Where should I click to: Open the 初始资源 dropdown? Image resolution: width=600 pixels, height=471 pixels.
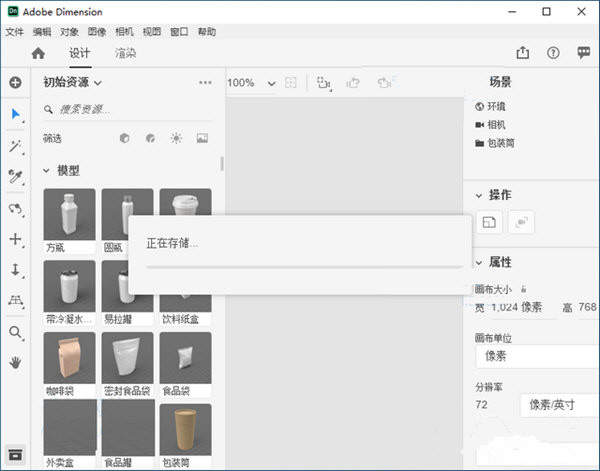(73, 83)
